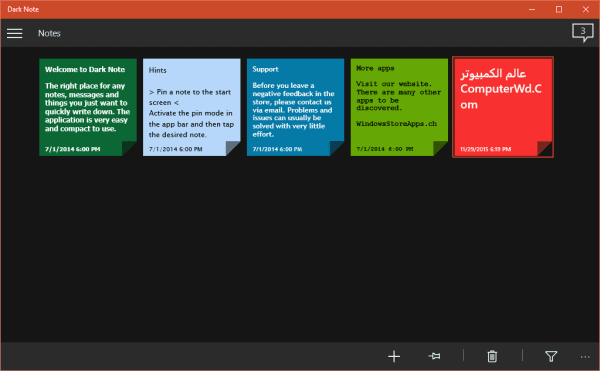Open the Welcome to Dark Note green note
This screenshot has height=371, width=600.
(x=88, y=107)
